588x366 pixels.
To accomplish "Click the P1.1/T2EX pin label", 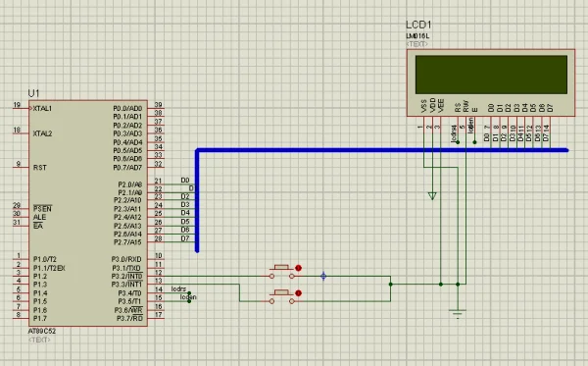I will pyautogui.click(x=49, y=268).
